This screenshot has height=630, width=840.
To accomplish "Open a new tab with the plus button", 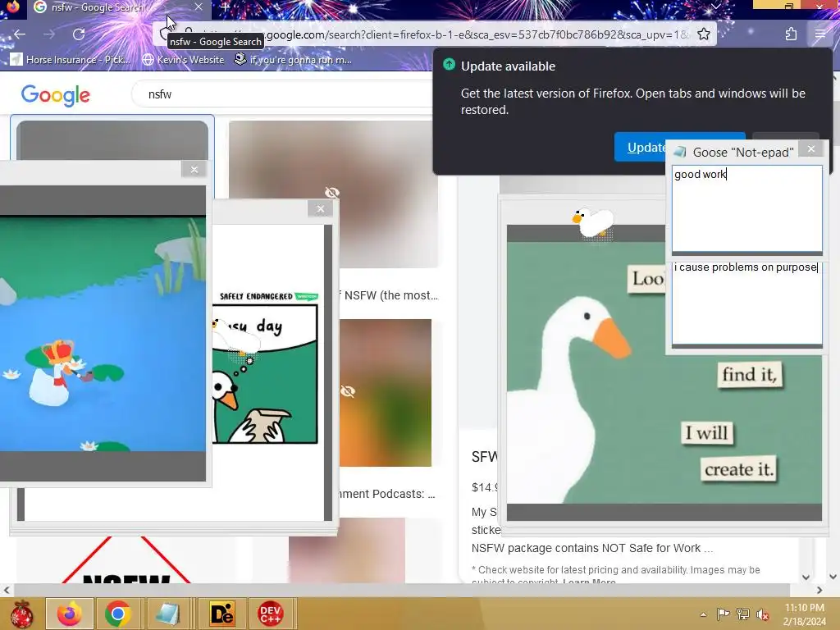I will coord(225,7).
